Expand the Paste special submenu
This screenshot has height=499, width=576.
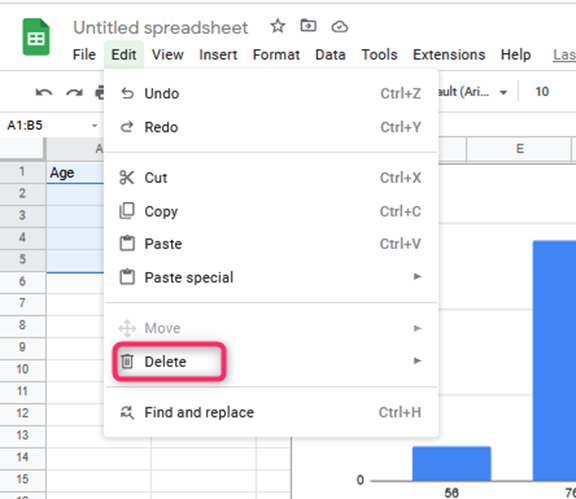[271, 277]
